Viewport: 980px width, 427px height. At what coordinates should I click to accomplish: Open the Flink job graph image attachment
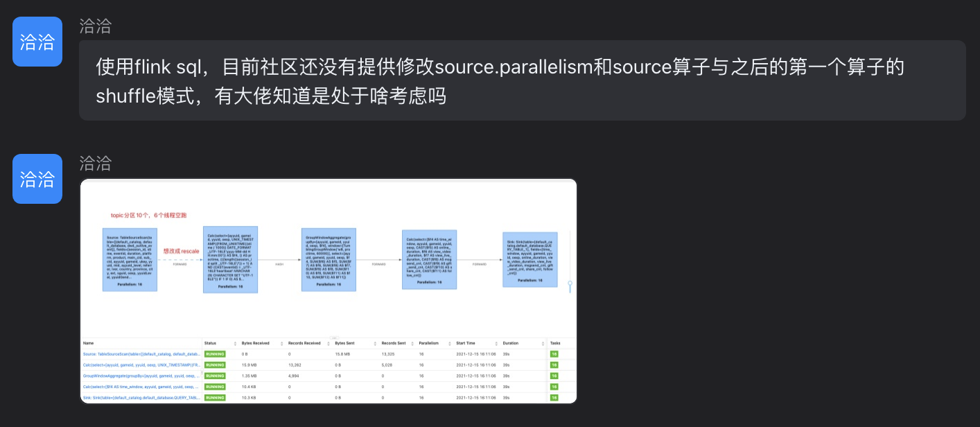click(x=329, y=291)
